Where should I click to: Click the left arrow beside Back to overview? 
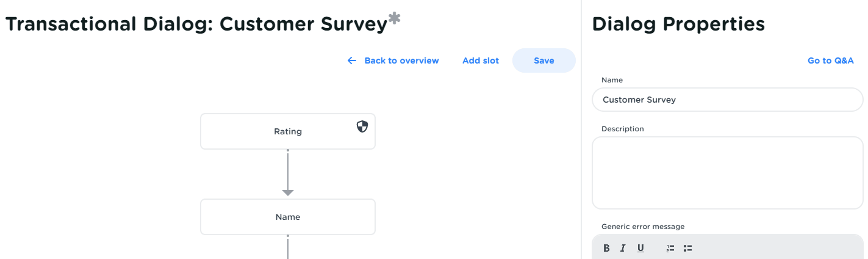pos(351,60)
